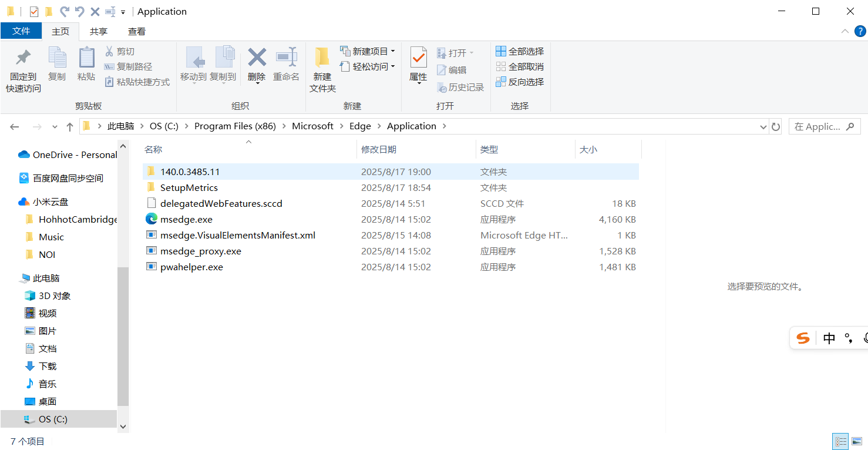This screenshot has width=868, height=450.
Task: Click the Sogou input method S icon
Action: coord(803,338)
